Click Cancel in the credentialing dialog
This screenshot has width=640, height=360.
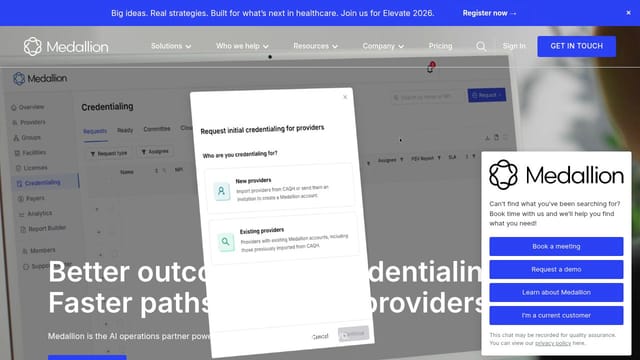coord(320,337)
